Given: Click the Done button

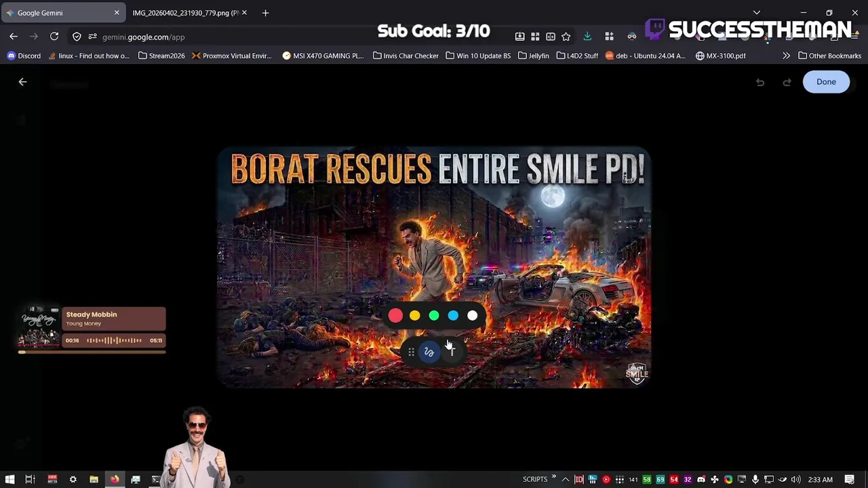Looking at the screenshot, I should coord(826,82).
